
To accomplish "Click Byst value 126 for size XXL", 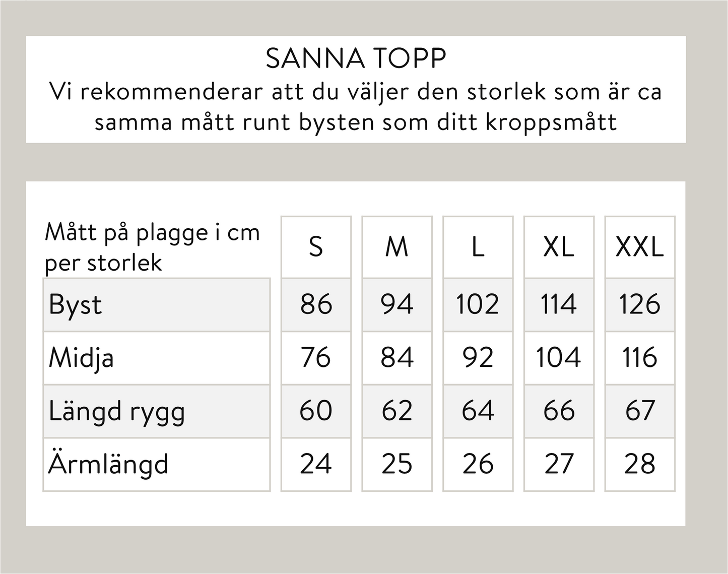I will [x=640, y=305].
